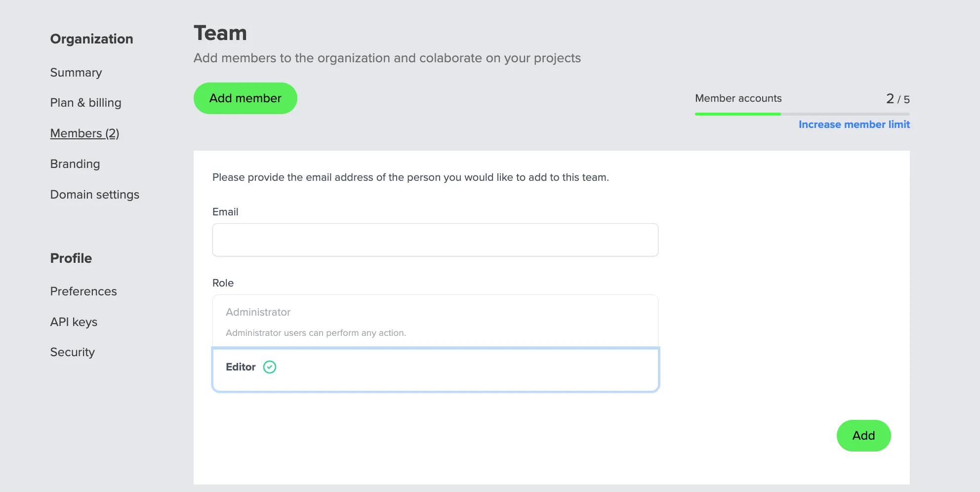Click the Profile sidebar heading
This screenshot has width=980, height=492.
(71, 258)
